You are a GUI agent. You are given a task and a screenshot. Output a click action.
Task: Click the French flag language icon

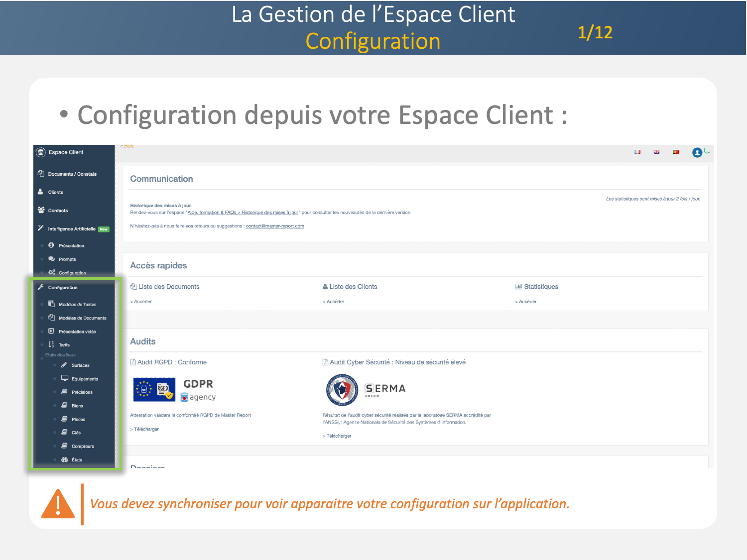637,152
